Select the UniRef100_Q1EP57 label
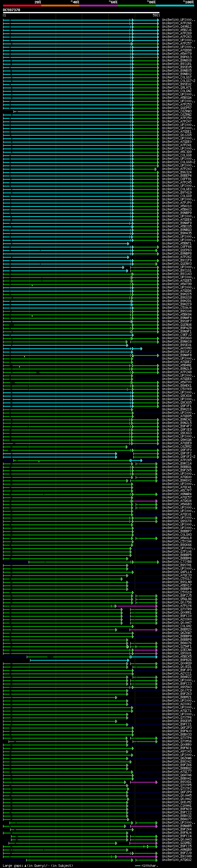197x868 pixels. coord(177,108)
